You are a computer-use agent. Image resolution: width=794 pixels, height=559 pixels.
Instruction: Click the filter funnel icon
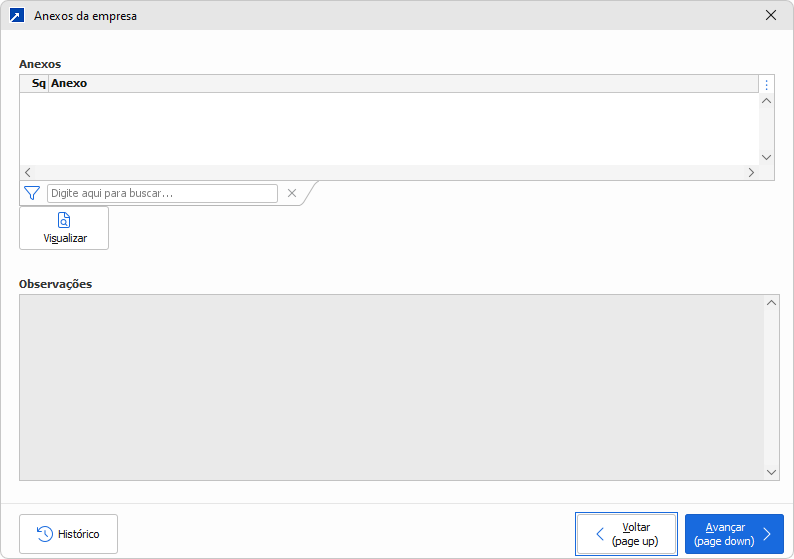[31, 193]
